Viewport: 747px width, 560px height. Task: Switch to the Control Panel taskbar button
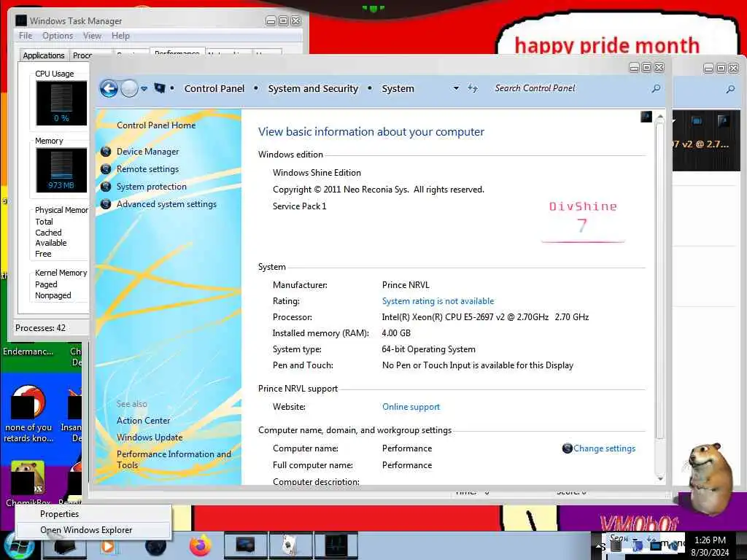click(x=246, y=545)
